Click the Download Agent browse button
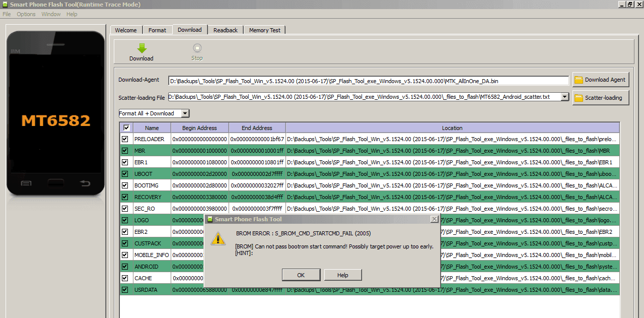 601,80
